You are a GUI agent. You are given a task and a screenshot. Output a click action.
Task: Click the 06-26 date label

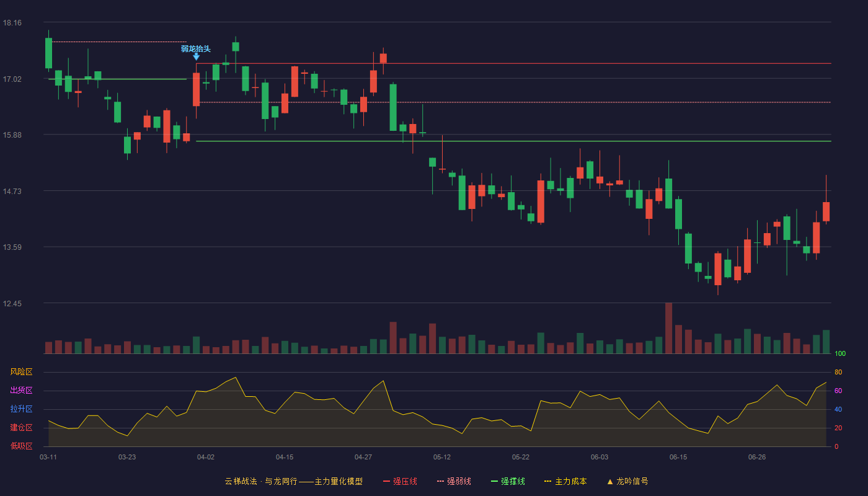pyautogui.click(x=757, y=457)
